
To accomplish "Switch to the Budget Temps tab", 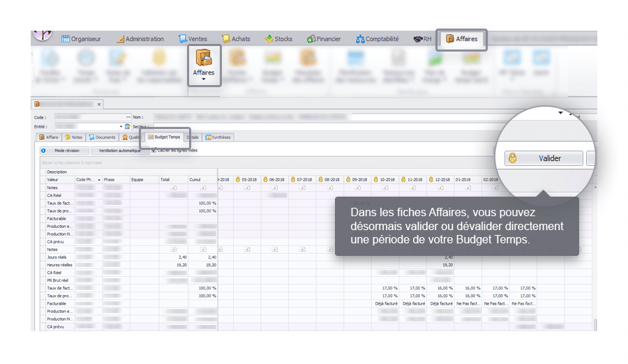I will click(164, 137).
